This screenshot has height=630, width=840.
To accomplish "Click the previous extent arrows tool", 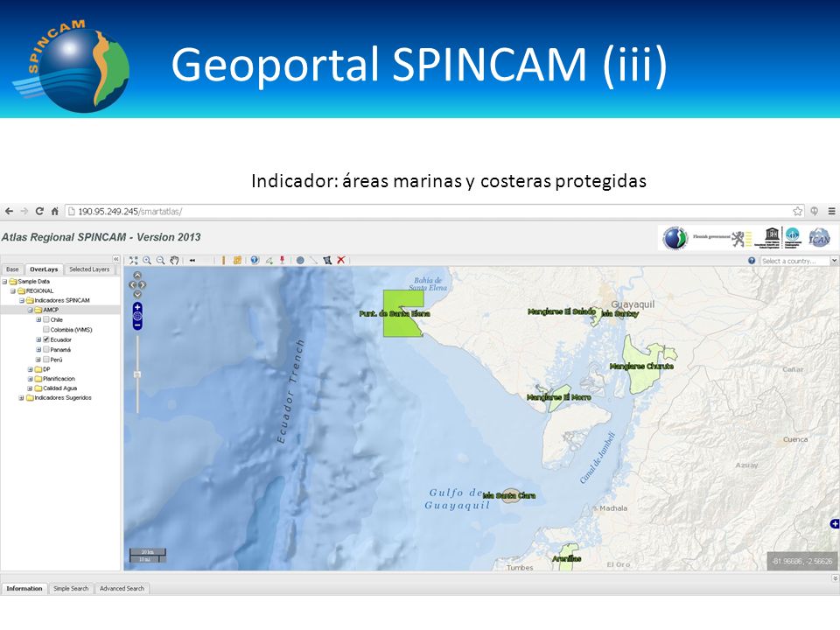I will (192, 261).
